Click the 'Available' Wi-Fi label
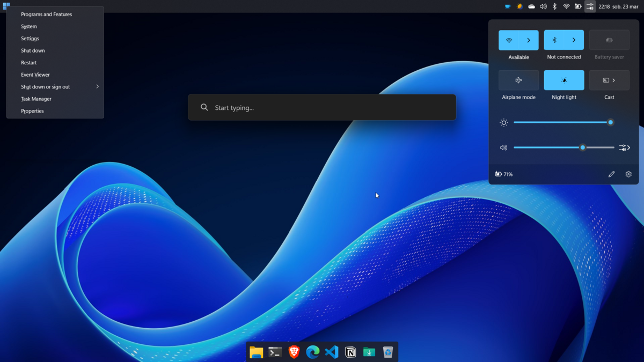This screenshot has width=644, height=362. click(518, 57)
